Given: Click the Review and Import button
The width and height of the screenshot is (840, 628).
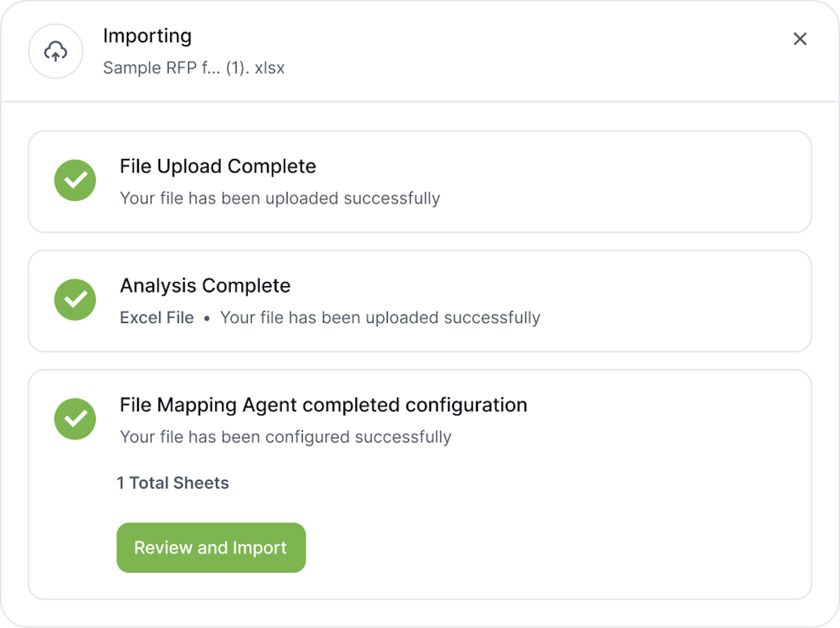Looking at the screenshot, I should [211, 548].
